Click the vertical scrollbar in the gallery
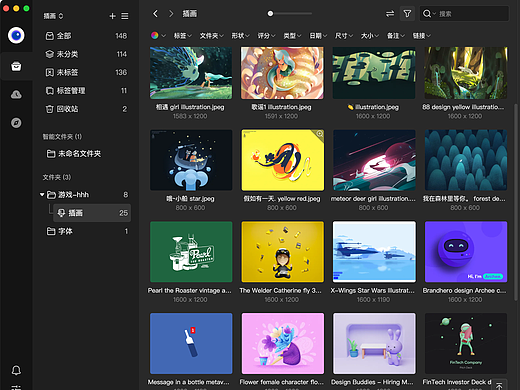Image resolution: width=520 pixels, height=390 pixels. [x=516, y=202]
